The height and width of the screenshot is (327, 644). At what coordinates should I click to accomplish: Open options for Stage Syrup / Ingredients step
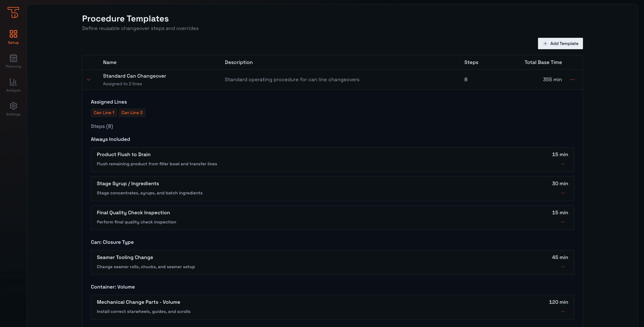point(563,193)
